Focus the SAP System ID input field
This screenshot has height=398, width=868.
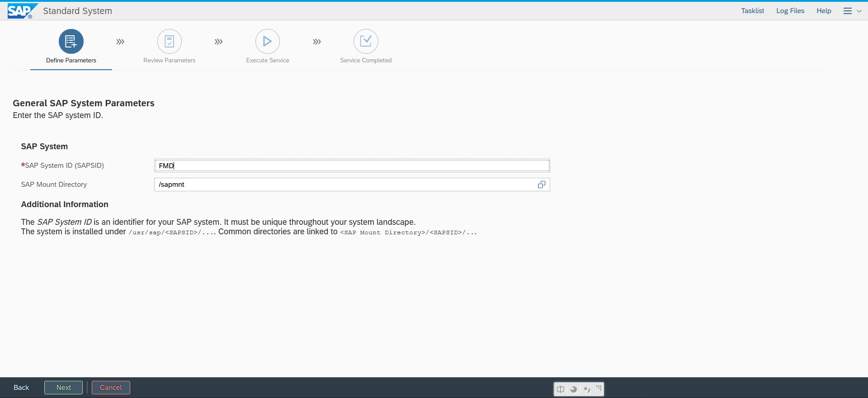(x=352, y=166)
